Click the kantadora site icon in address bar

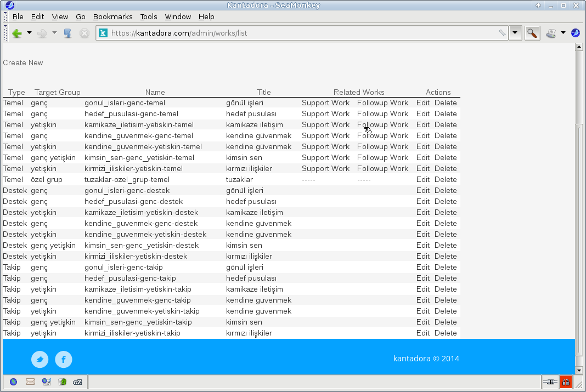click(x=103, y=33)
